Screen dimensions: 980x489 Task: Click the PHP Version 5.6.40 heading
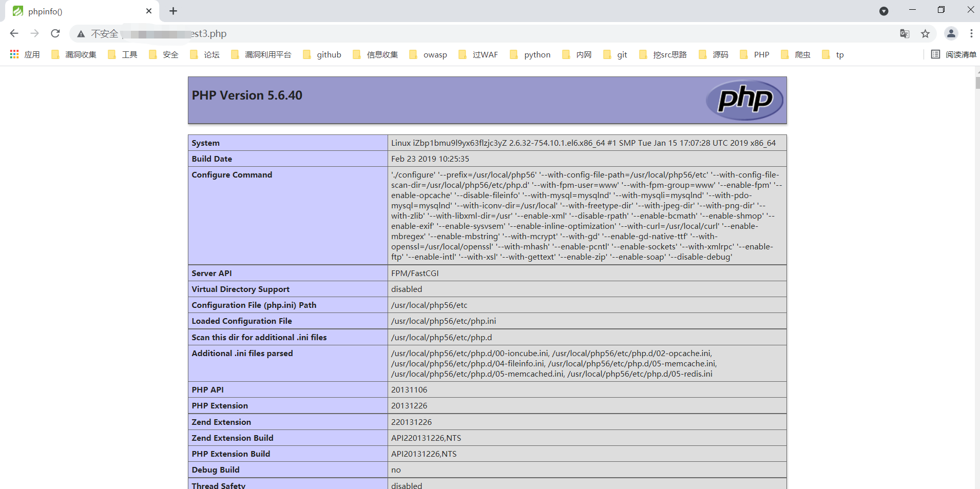click(247, 95)
